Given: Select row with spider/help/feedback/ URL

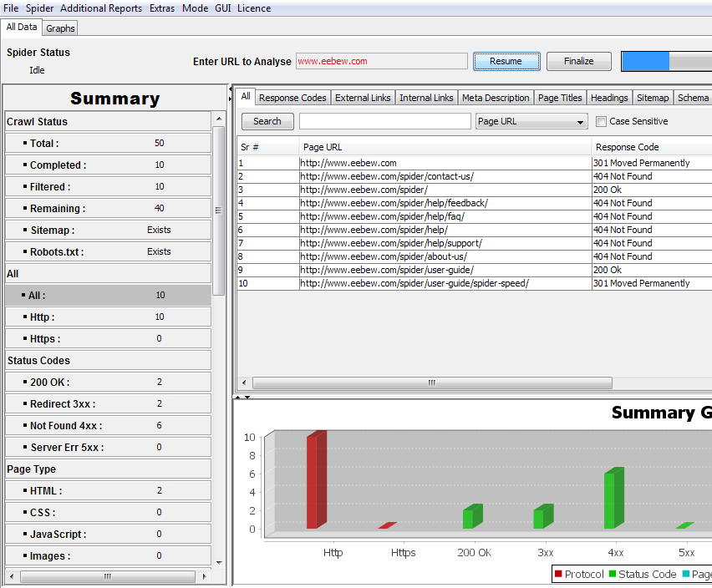Looking at the screenshot, I should (475, 203).
